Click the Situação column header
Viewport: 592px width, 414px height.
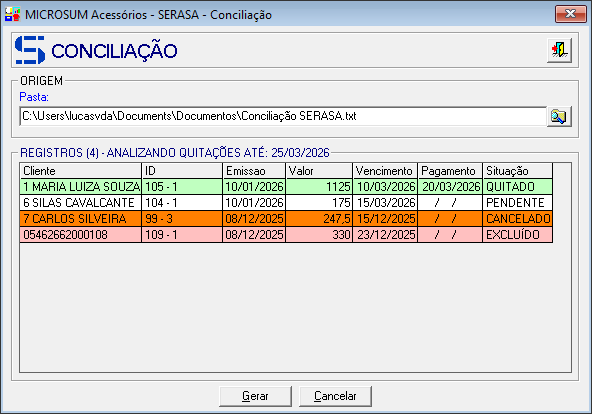click(517, 171)
